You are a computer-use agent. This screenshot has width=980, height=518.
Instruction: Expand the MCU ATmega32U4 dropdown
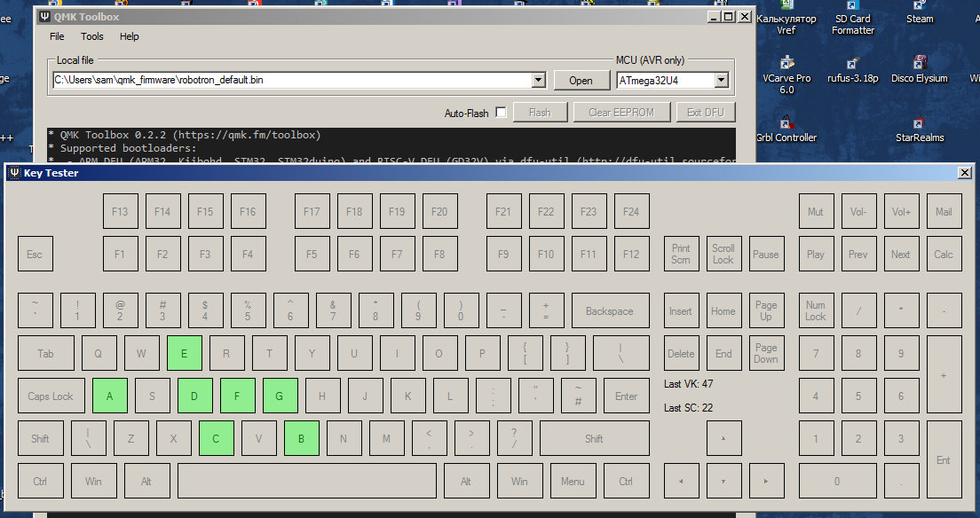(x=722, y=80)
